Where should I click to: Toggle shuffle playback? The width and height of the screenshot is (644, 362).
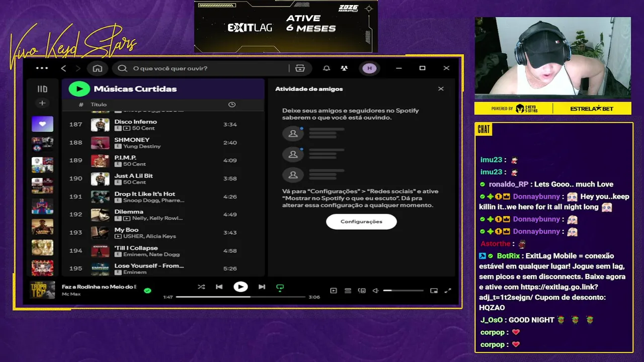[x=201, y=287]
